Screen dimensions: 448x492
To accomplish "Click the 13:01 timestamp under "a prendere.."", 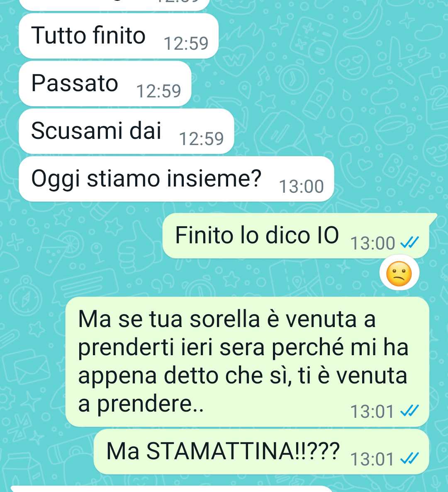I will tap(373, 412).
